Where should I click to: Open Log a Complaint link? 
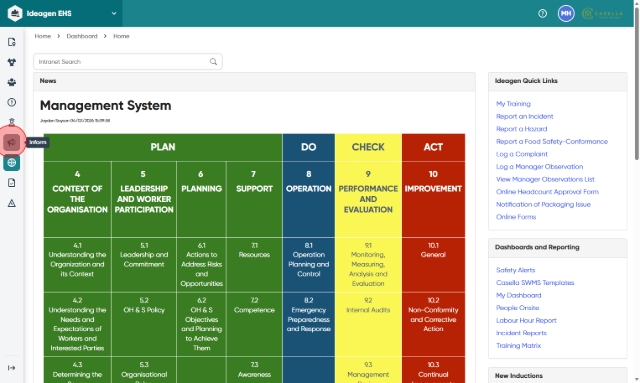522,154
